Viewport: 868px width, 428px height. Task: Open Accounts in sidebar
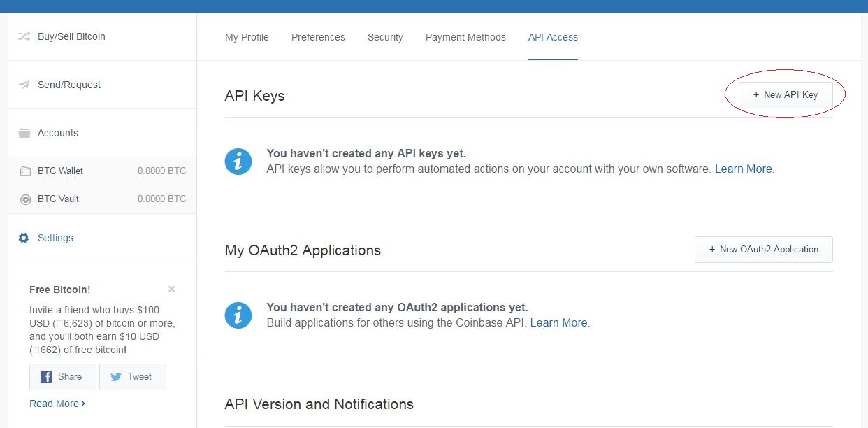click(x=103, y=133)
